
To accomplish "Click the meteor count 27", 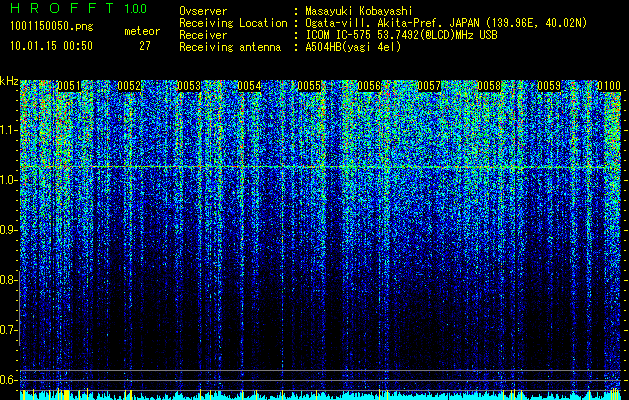I will [145, 46].
